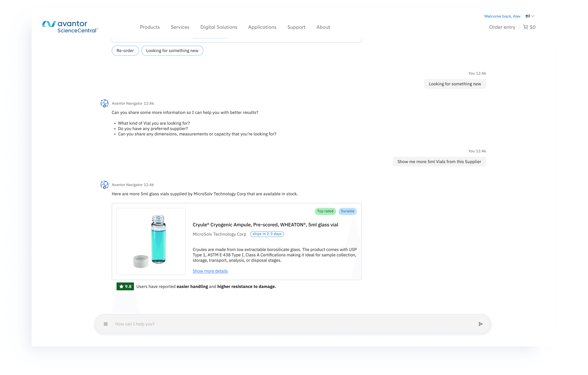The width and height of the screenshot is (588, 375).
Task: Click the send arrow icon in chat input
Action: (x=480, y=324)
